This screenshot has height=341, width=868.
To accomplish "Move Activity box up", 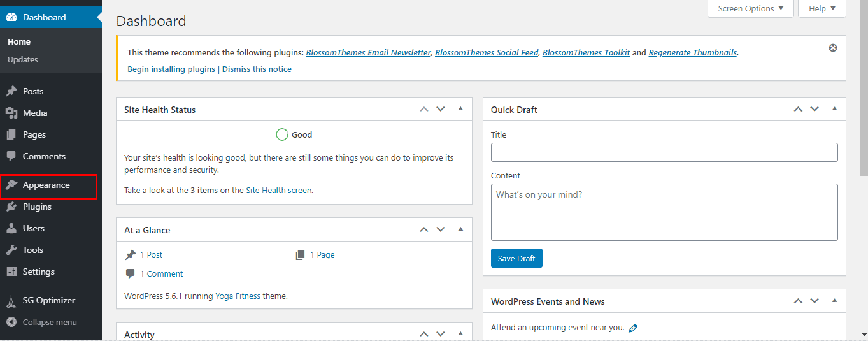I will coord(424,334).
